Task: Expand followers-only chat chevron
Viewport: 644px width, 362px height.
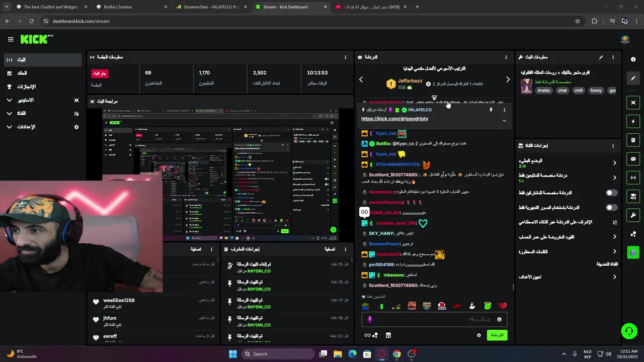Action: [x=614, y=177]
